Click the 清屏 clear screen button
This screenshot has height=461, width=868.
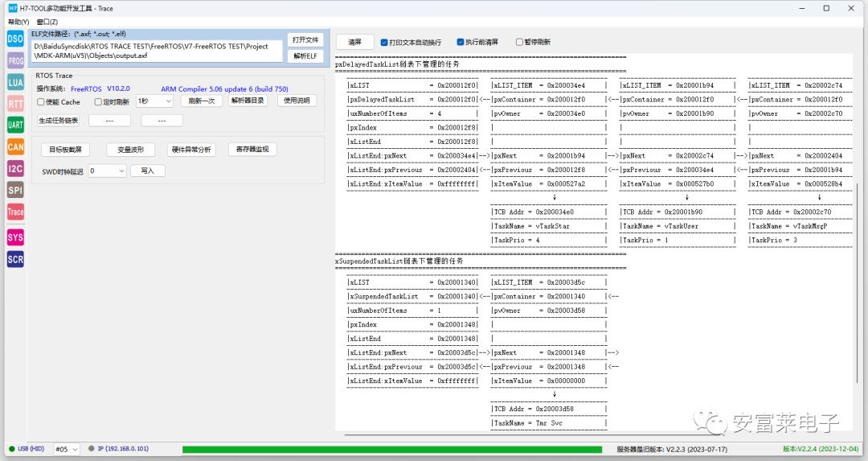(x=355, y=42)
